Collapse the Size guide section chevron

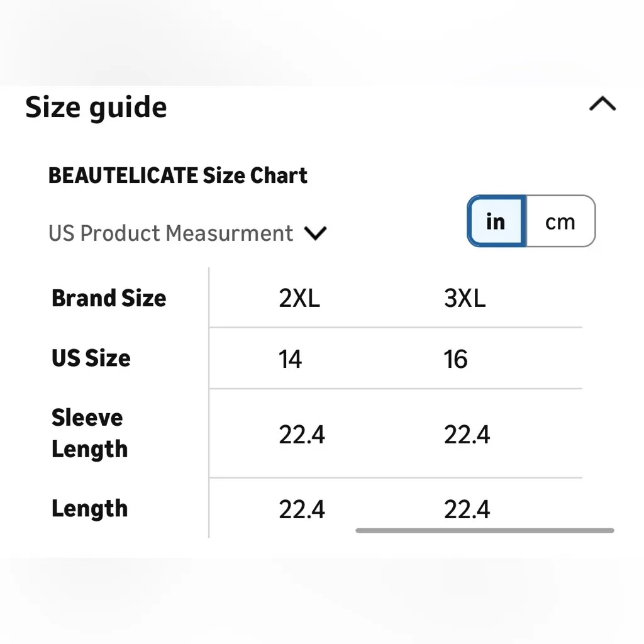pyautogui.click(x=602, y=104)
